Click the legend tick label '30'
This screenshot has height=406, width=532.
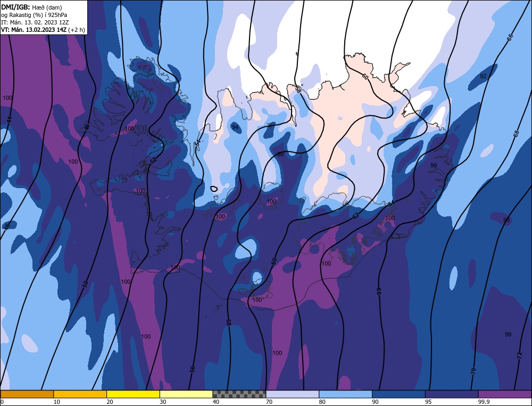click(x=163, y=402)
